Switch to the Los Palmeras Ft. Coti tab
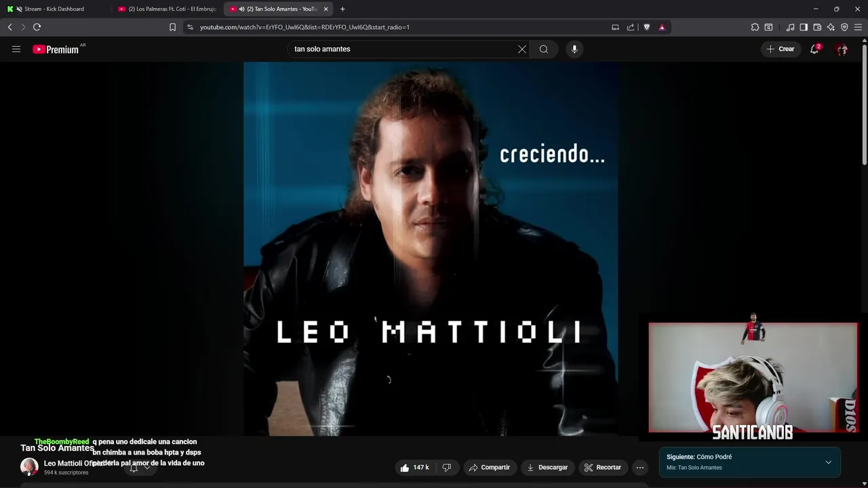Viewport: 868px width, 488px height. click(167, 9)
